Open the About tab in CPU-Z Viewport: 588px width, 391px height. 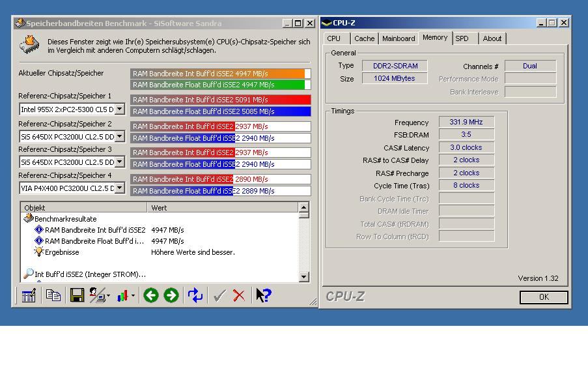pos(492,38)
